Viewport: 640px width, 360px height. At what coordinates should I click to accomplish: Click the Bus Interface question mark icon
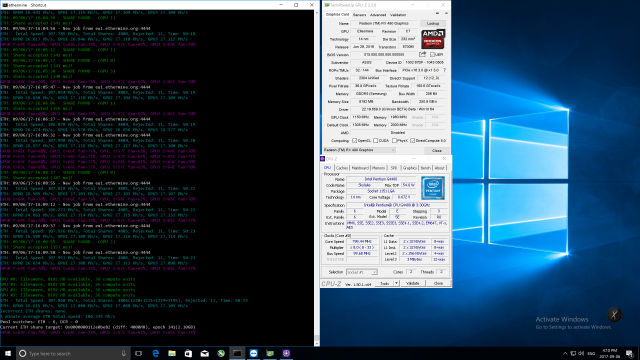coord(444,70)
